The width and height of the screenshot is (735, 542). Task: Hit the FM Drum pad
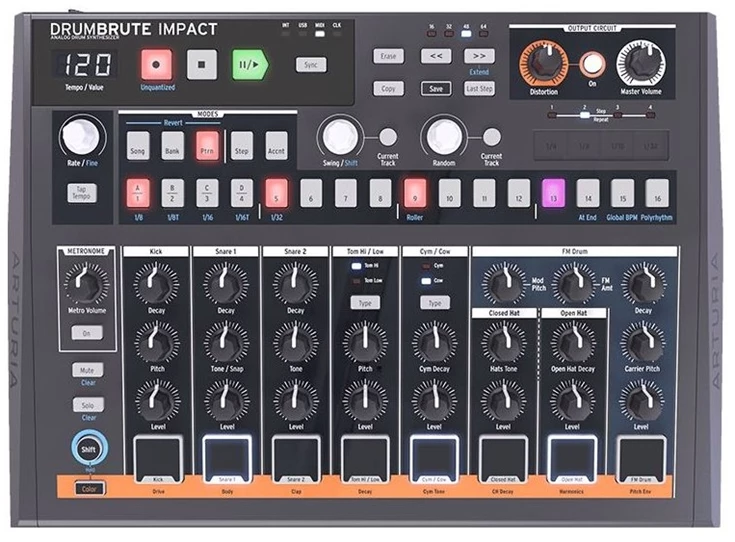(x=641, y=459)
